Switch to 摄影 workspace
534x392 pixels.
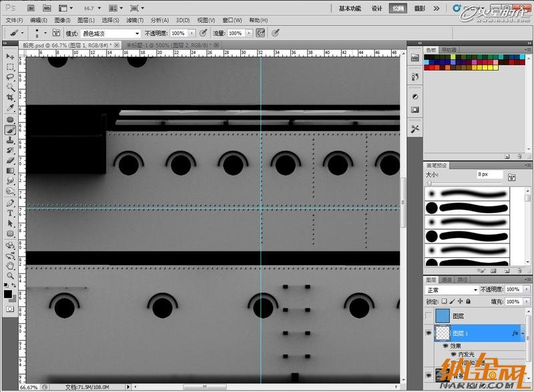[420, 9]
